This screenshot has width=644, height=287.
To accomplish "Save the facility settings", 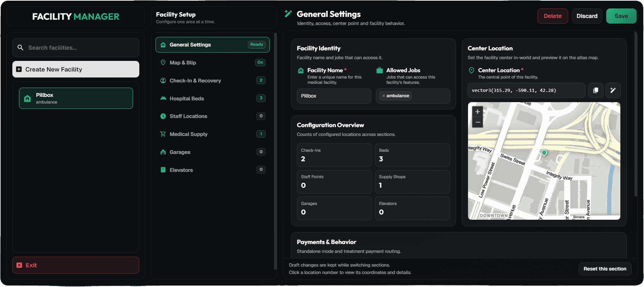I will tap(621, 16).
